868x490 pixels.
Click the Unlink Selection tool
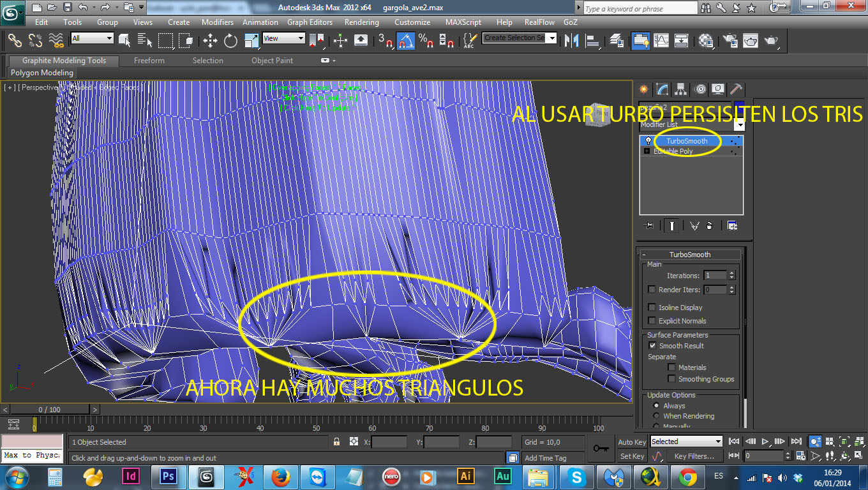(35, 40)
